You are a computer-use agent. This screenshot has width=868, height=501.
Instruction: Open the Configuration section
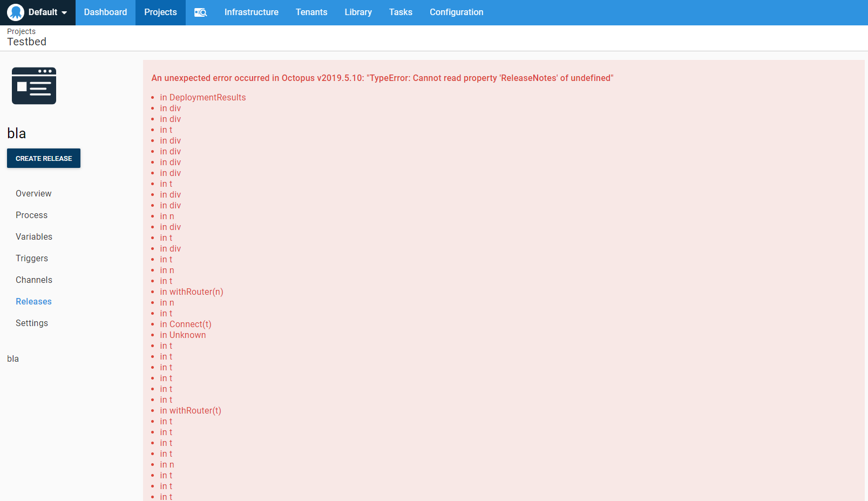point(456,12)
